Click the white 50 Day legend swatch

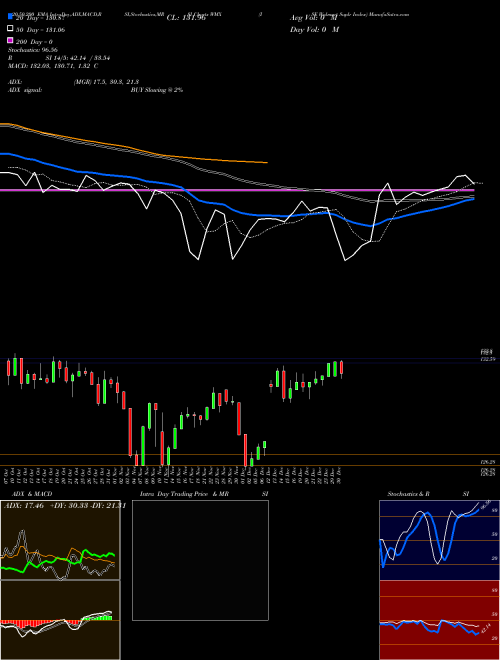pyautogui.click(x=11, y=29)
